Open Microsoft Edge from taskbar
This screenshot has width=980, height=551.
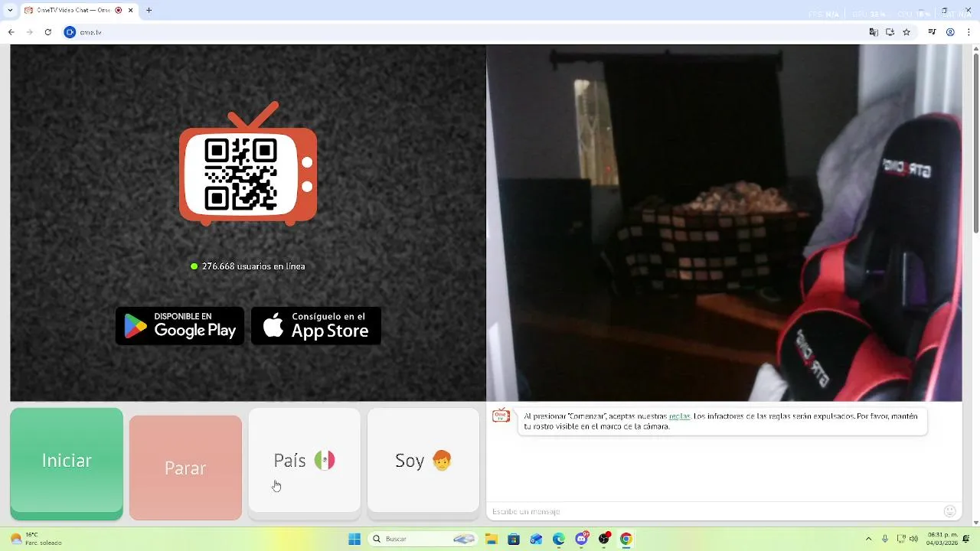559,539
